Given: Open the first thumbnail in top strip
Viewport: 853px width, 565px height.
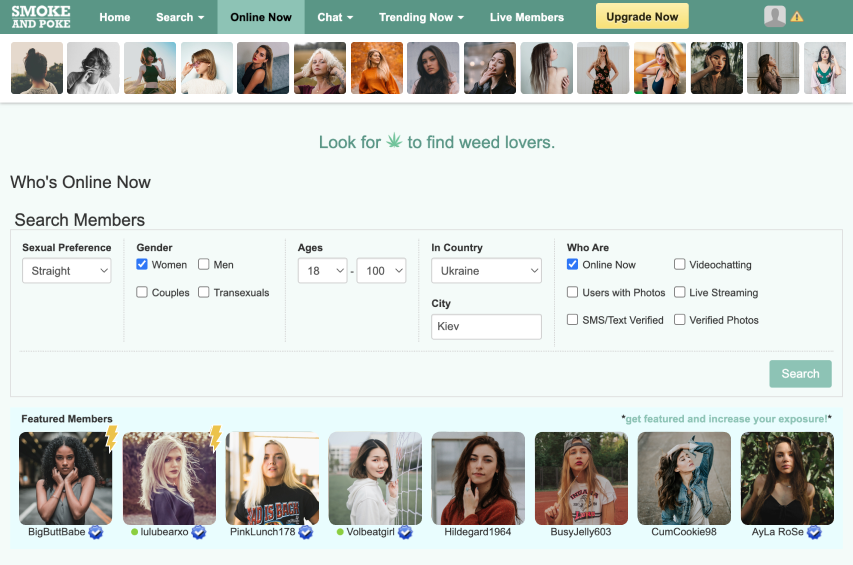Looking at the screenshot, I should coord(37,68).
